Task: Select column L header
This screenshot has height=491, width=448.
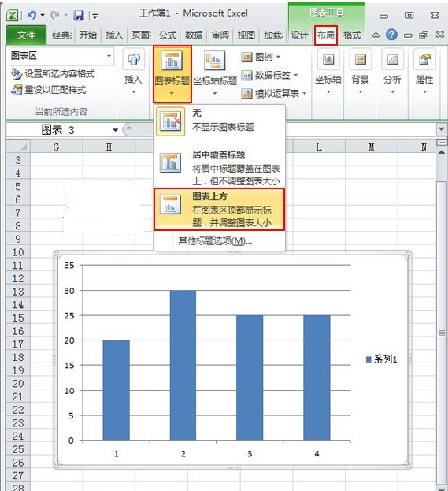Action: pos(319,147)
